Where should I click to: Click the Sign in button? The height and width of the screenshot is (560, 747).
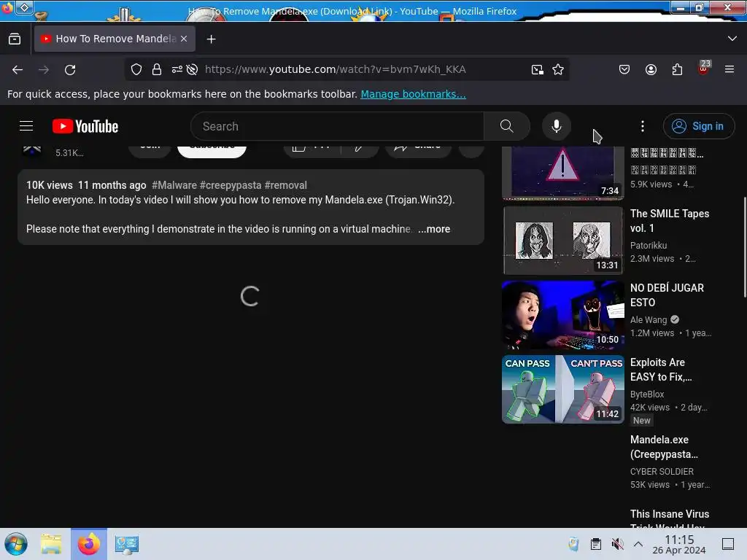click(698, 126)
